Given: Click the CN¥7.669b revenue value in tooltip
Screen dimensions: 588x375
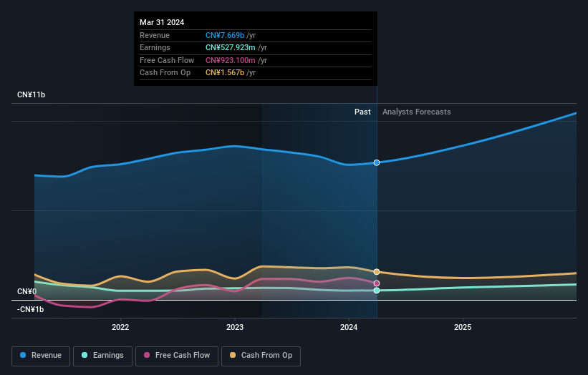Looking at the screenshot, I should (x=225, y=35).
